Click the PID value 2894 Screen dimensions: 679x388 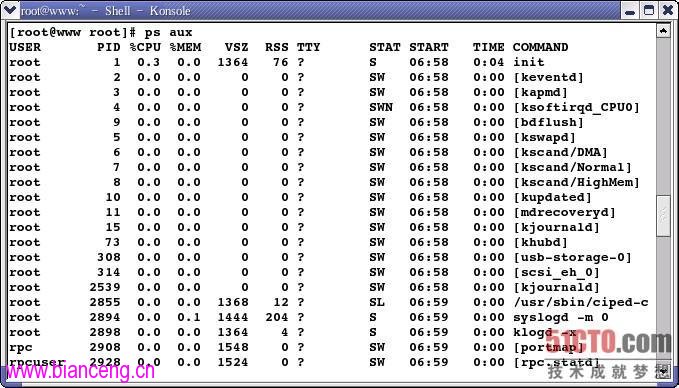point(105,317)
